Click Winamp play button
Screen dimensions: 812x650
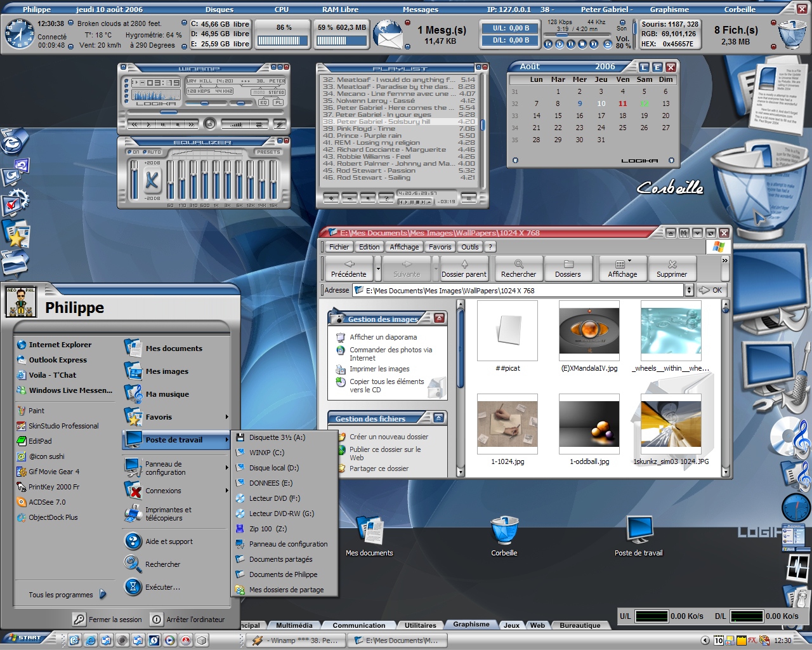[148, 124]
